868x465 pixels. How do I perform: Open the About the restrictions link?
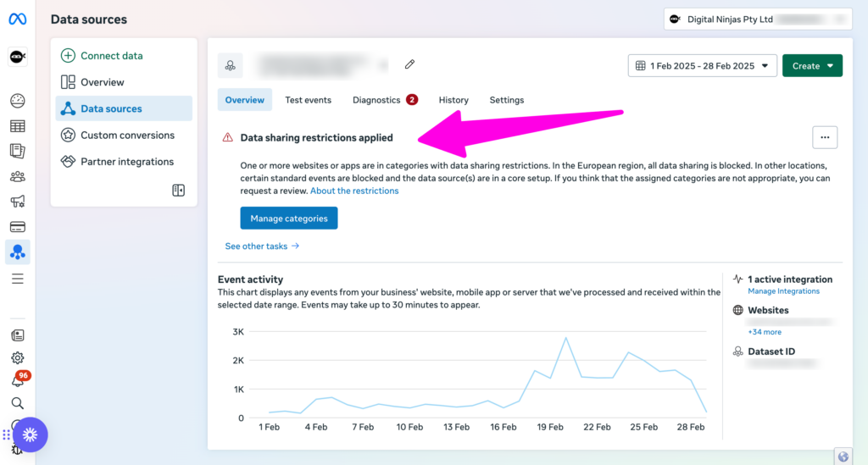(x=354, y=191)
